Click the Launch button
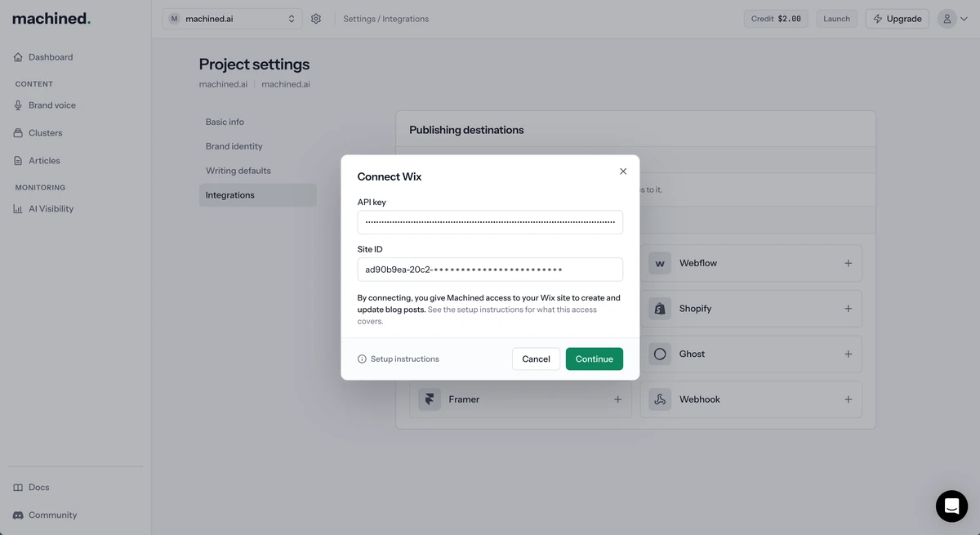Image resolution: width=980 pixels, height=535 pixels. coord(836,19)
